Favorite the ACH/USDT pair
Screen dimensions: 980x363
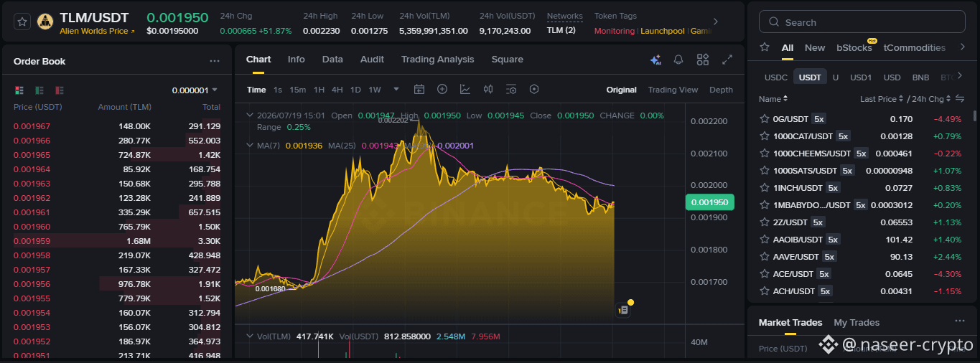tap(764, 291)
